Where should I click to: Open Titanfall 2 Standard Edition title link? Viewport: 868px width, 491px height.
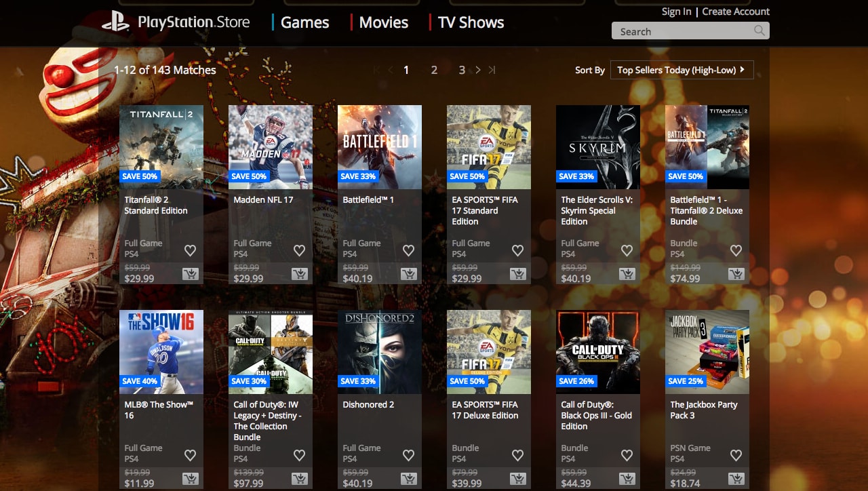coord(156,205)
